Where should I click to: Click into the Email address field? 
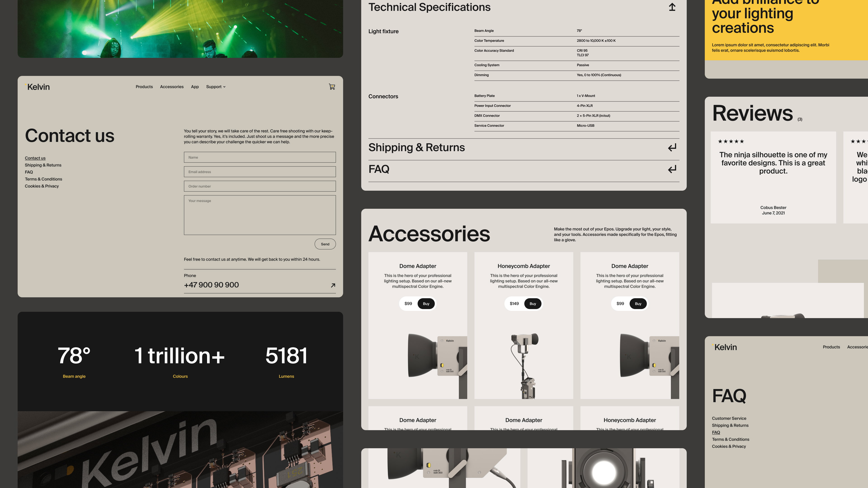click(260, 172)
